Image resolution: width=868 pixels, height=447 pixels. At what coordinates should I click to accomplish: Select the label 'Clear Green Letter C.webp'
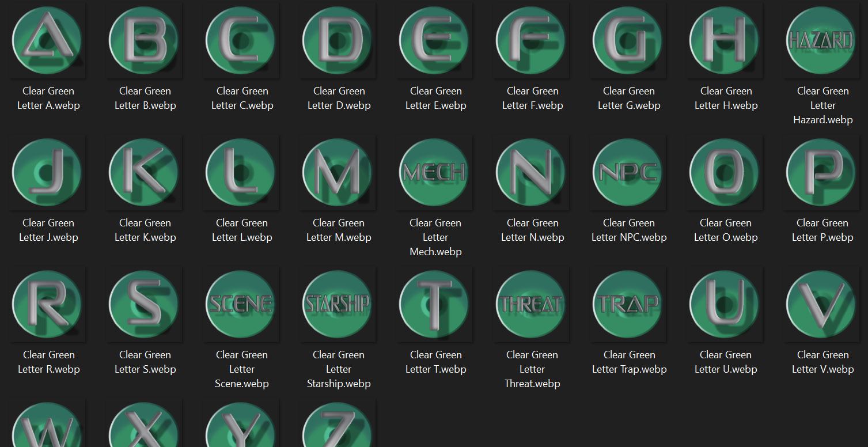click(x=242, y=98)
